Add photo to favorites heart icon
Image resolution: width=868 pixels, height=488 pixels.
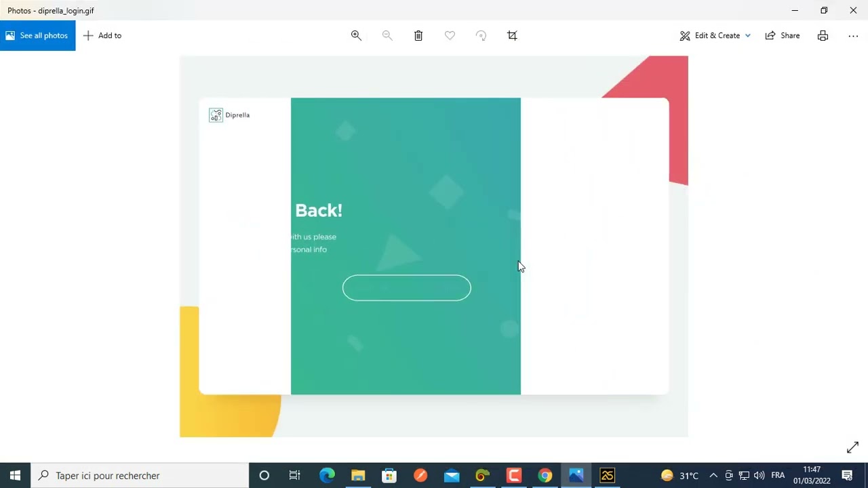pyautogui.click(x=450, y=35)
